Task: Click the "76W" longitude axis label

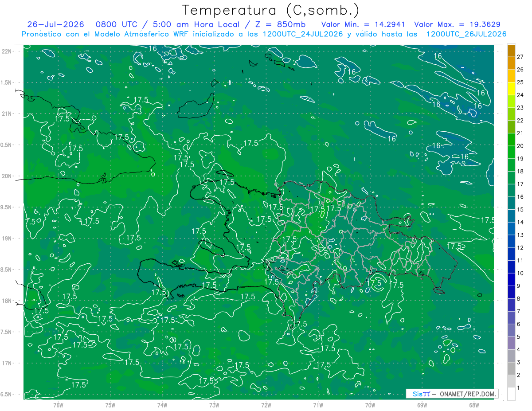Action: tap(58, 405)
